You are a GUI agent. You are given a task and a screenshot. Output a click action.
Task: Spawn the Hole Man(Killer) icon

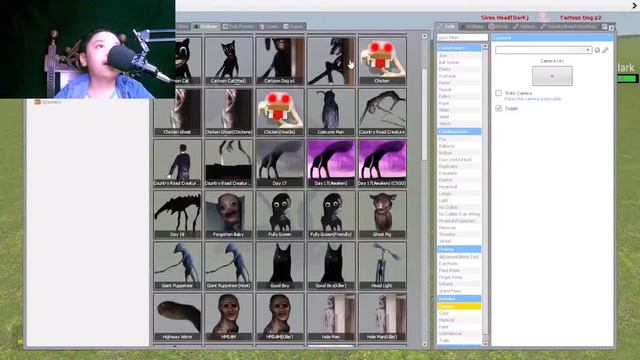point(382,317)
